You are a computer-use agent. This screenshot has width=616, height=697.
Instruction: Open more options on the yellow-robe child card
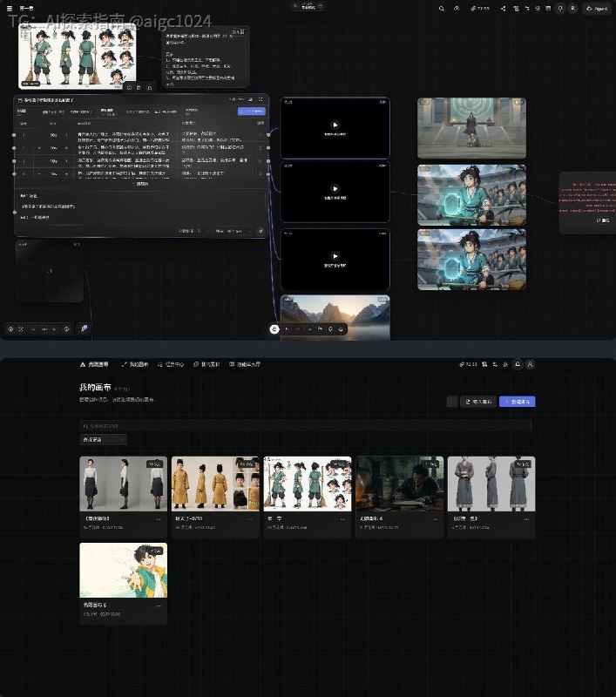click(250, 519)
